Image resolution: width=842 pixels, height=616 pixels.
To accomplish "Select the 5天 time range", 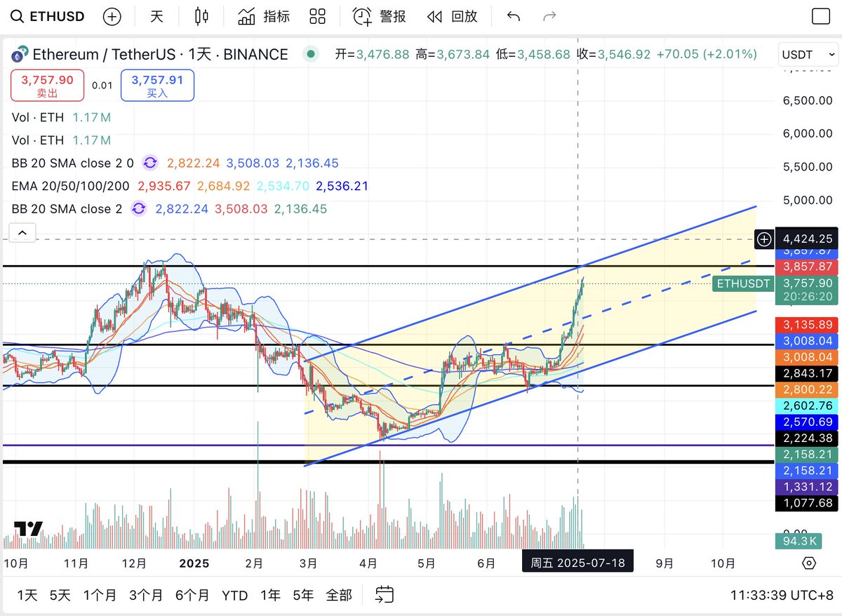I will 60,596.
